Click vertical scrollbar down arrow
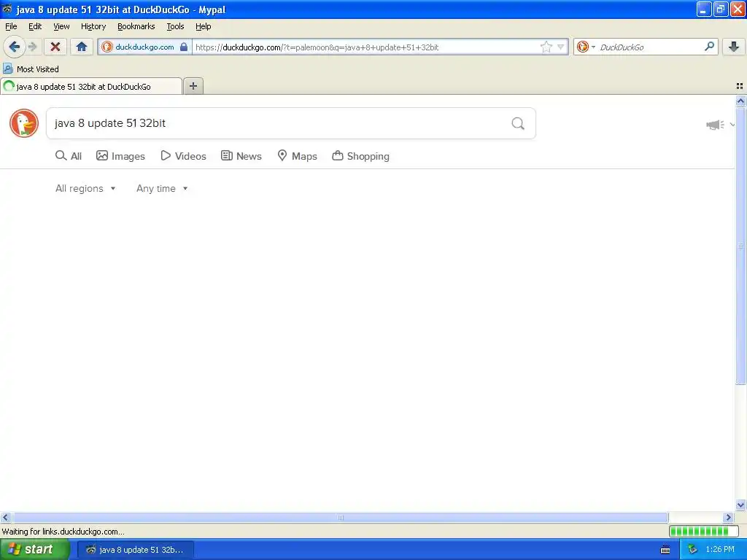 pos(740,505)
